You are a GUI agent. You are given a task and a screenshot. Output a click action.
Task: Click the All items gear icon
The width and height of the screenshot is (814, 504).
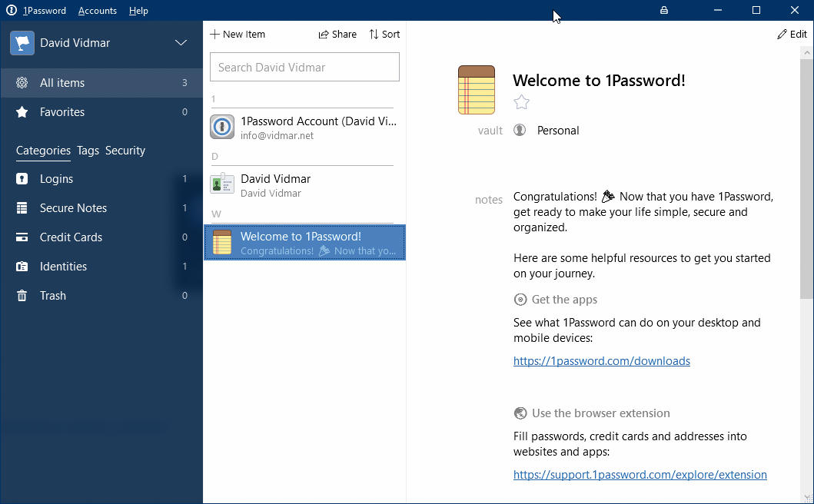(x=22, y=82)
